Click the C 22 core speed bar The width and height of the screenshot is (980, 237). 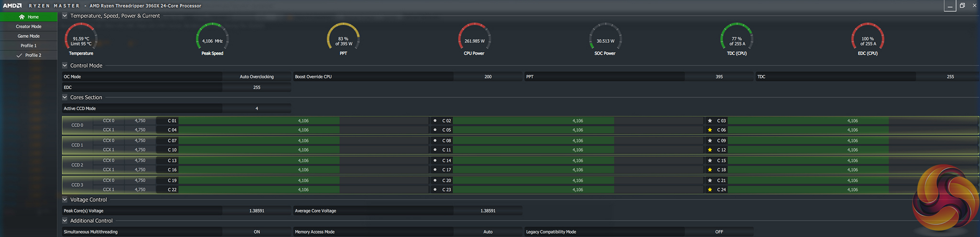click(303, 190)
